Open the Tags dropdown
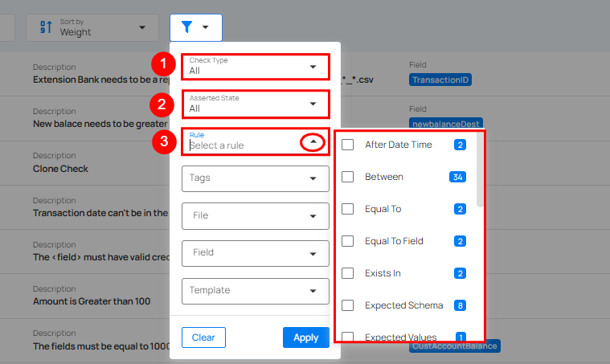 (256, 178)
